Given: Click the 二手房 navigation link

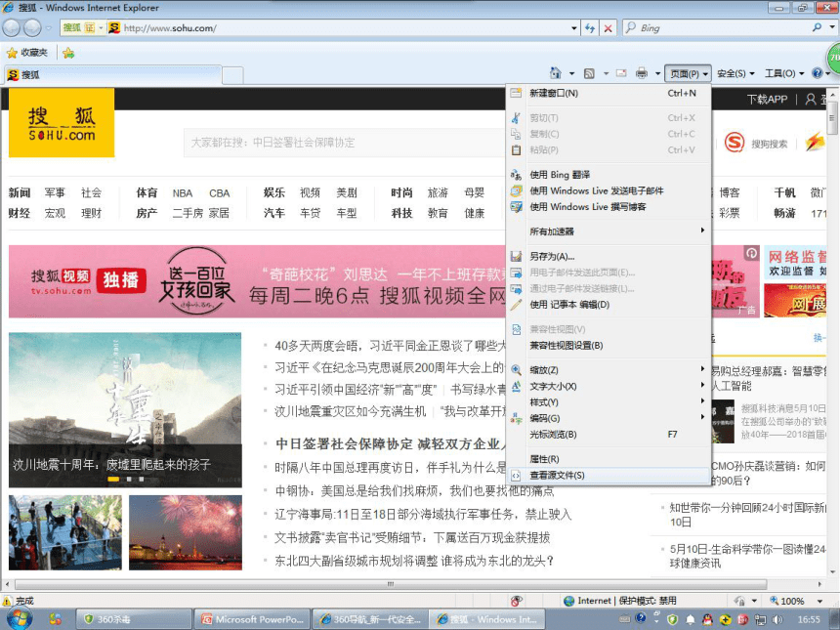Looking at the screenshot, I should point(188,213).
